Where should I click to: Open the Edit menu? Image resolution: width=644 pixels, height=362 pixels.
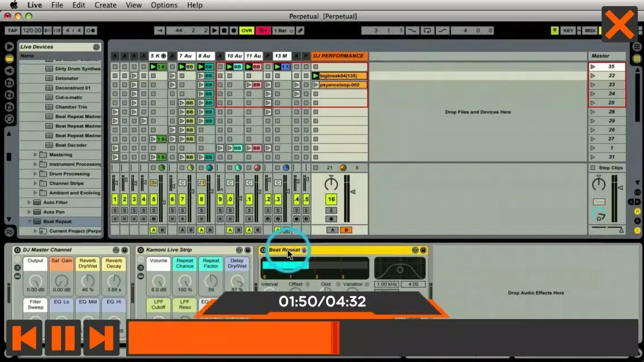pos(78,5)
